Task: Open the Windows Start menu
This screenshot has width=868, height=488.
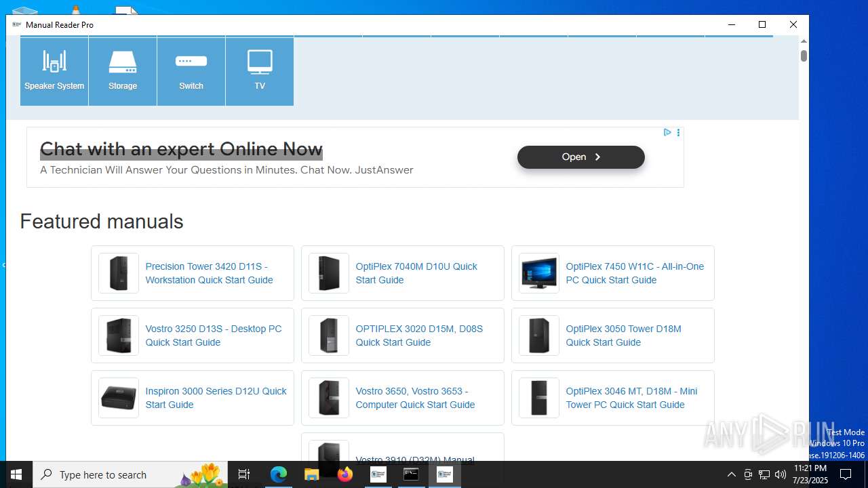Action: click(16, 474)
